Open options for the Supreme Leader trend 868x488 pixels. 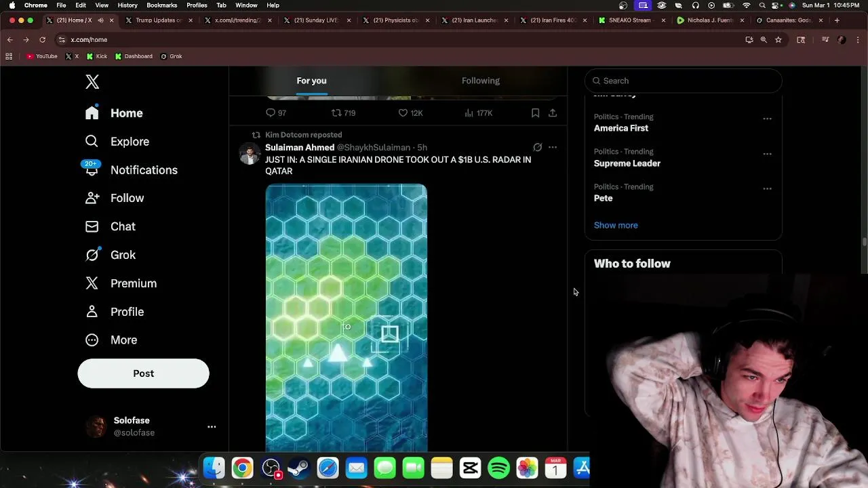767,154
